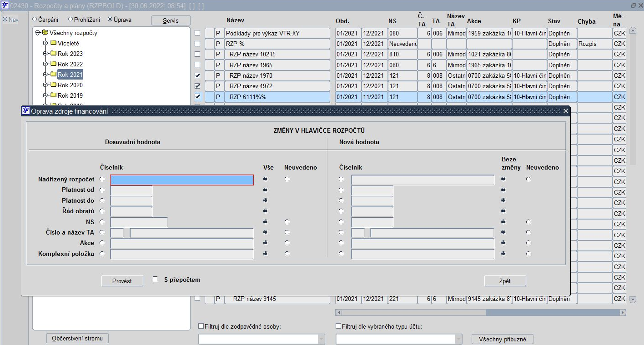Collapse the Všechny rozpočty tree root

pyautogui.click(x=38, y=33)
